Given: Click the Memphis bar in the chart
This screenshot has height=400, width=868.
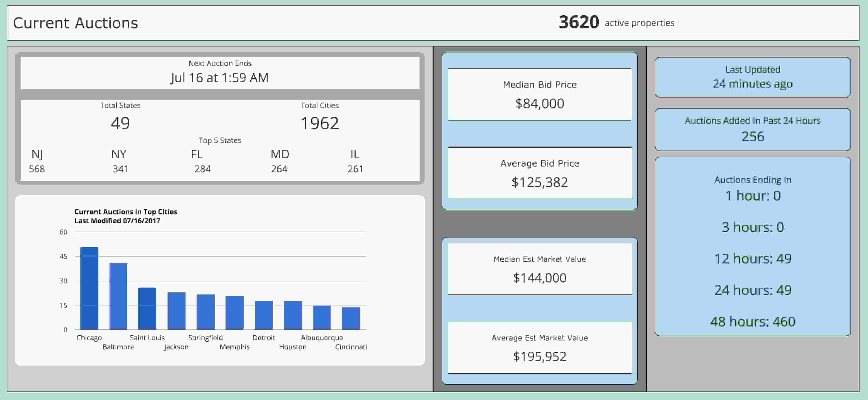Looking at the screenshot, I should [x=234, y=313].
